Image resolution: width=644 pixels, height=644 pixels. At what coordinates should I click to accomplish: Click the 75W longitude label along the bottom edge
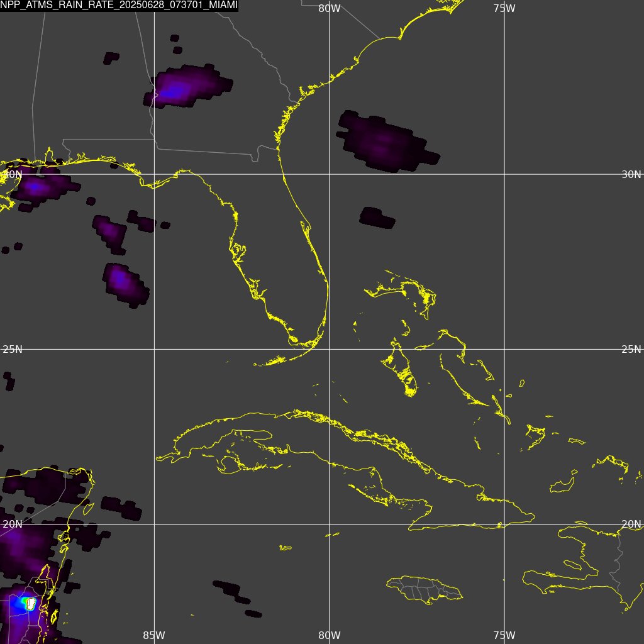tap(504, 635)
